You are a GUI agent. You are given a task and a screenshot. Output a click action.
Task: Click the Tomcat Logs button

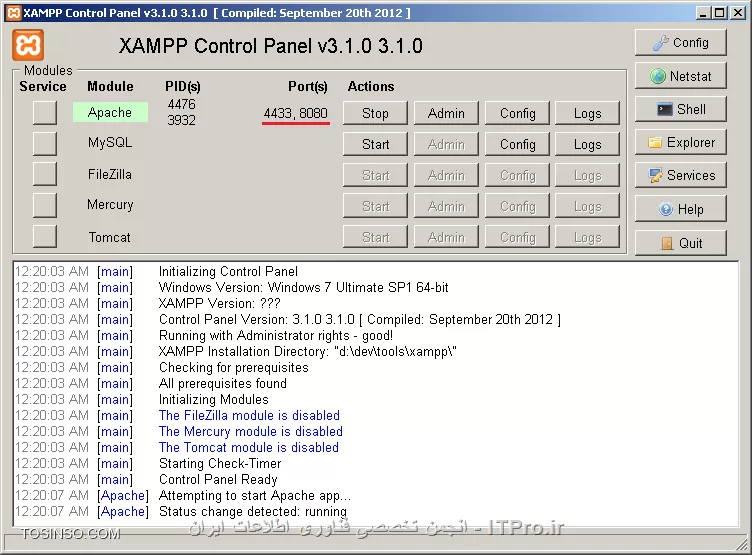coord(587,237)
